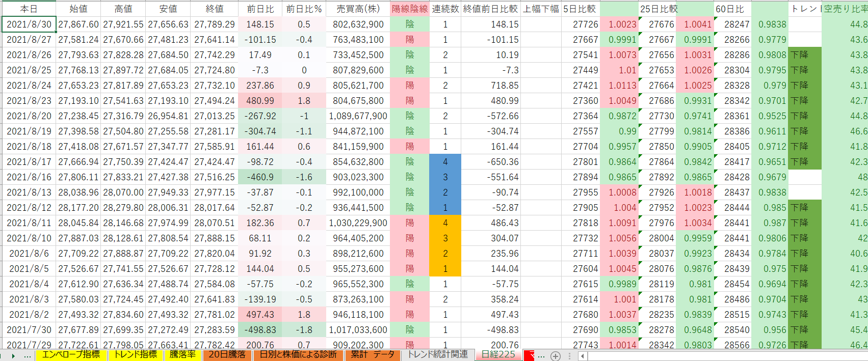Image resolution: width=868 pixels, height=361 pixels.
Task: Switch to the エンベロープ指標 sheet tab
Action: click(x=71, y=355)
